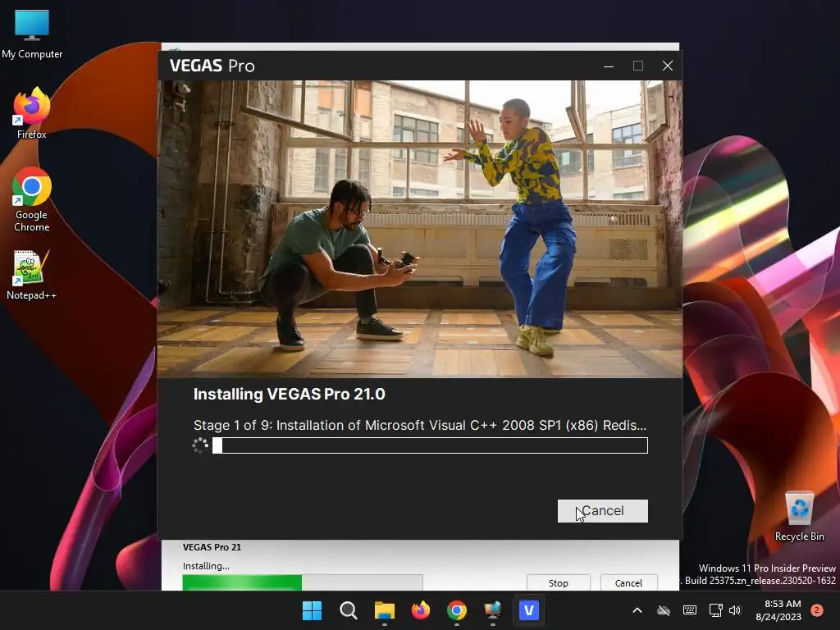The image size is (840, 630).
Task: Select the monitor installer icon in taskbar
Action: (x=492, y=610)
